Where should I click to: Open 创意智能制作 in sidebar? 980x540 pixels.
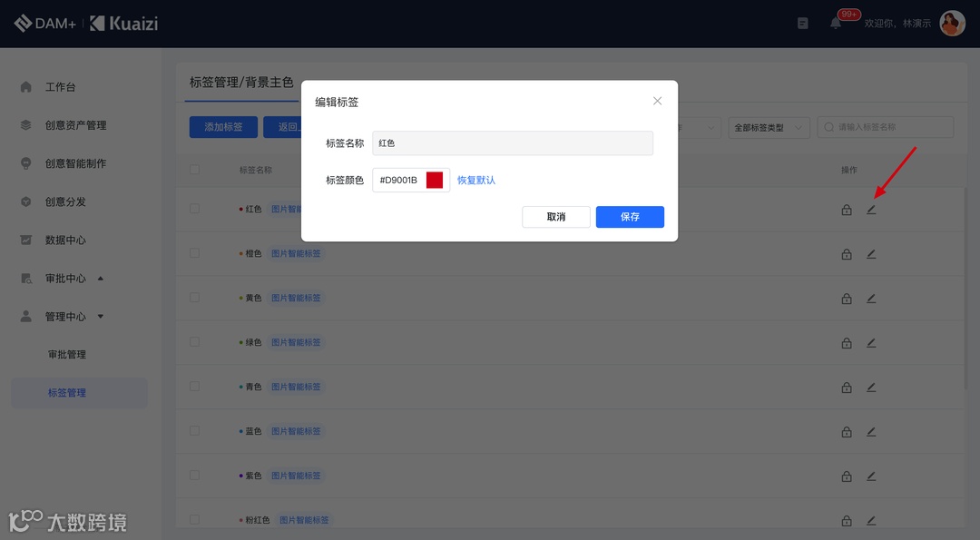[x=75, y=163]
